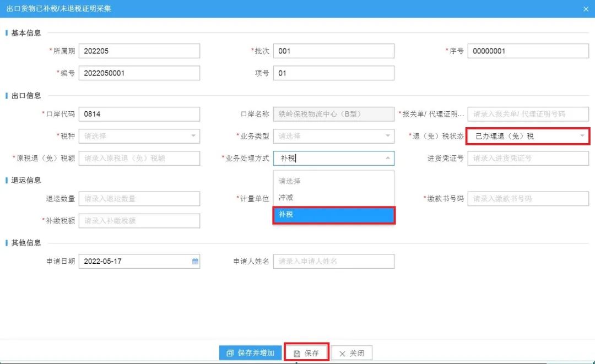This screenshot has width=595, height=364.
Task: Click the 编号 input field
Action: 139,73
